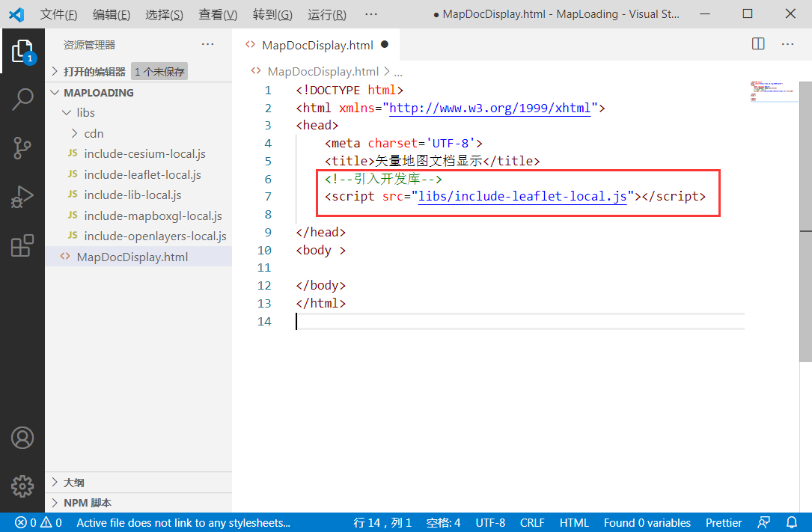Open Explorer views and more actions ellipsis

pyautogui.click(x=207, y=44)
